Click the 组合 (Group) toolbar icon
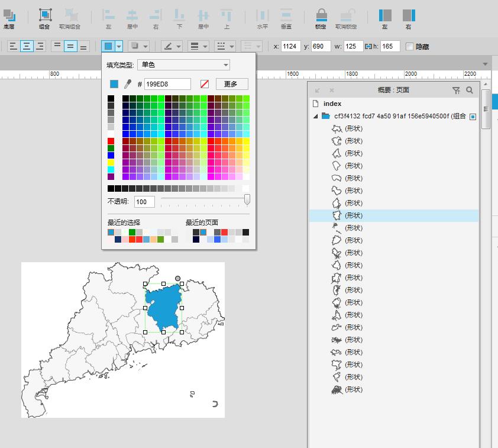 44,14
